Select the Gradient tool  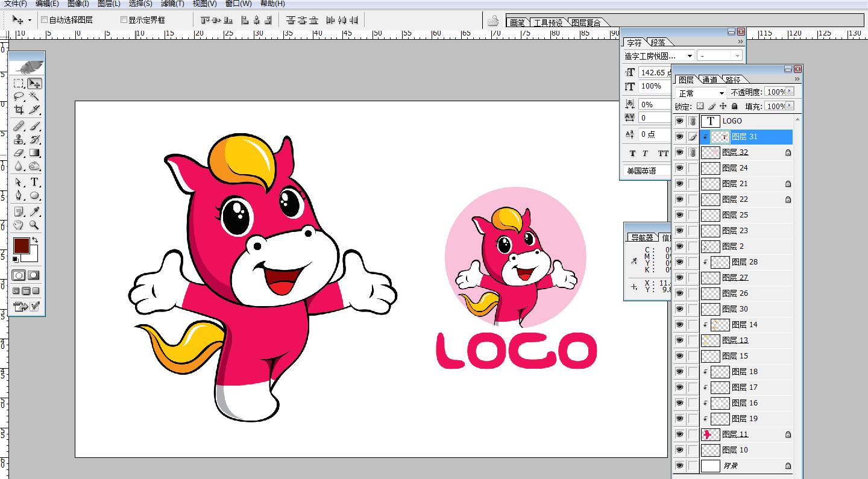(x=34, y=153)
